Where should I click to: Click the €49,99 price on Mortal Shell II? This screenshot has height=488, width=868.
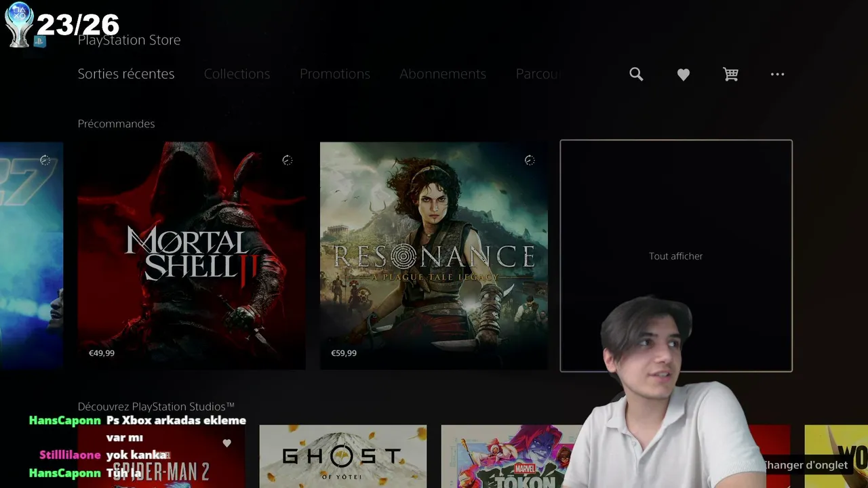click(102, 353)
